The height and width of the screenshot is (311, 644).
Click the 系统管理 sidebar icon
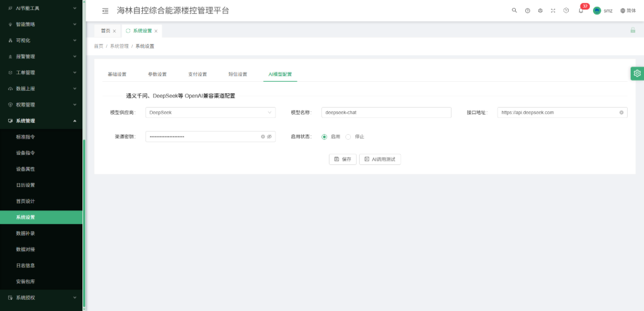click(10, 121)
